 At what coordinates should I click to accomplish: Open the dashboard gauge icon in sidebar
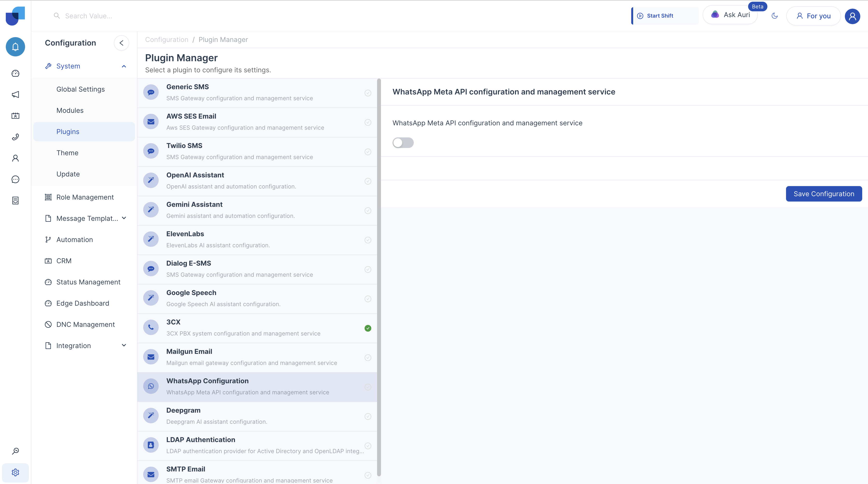pyautogui.click(x=15, y=74)
